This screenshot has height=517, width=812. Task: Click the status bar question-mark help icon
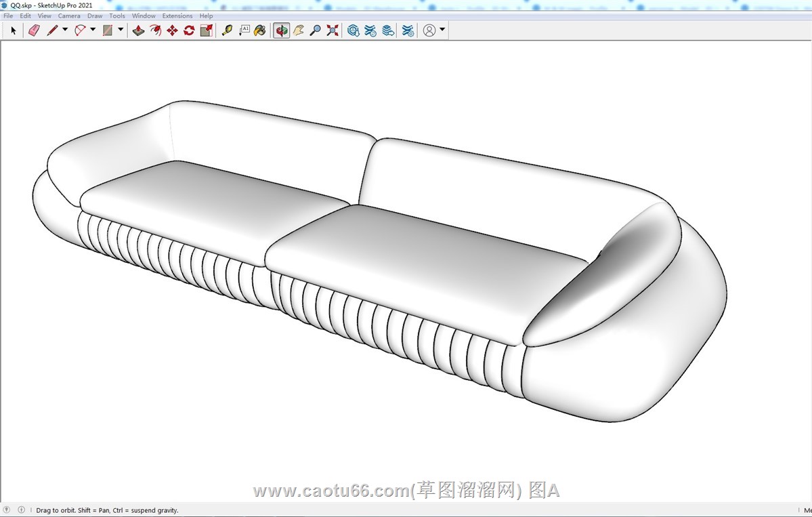[x=6, y=510]
